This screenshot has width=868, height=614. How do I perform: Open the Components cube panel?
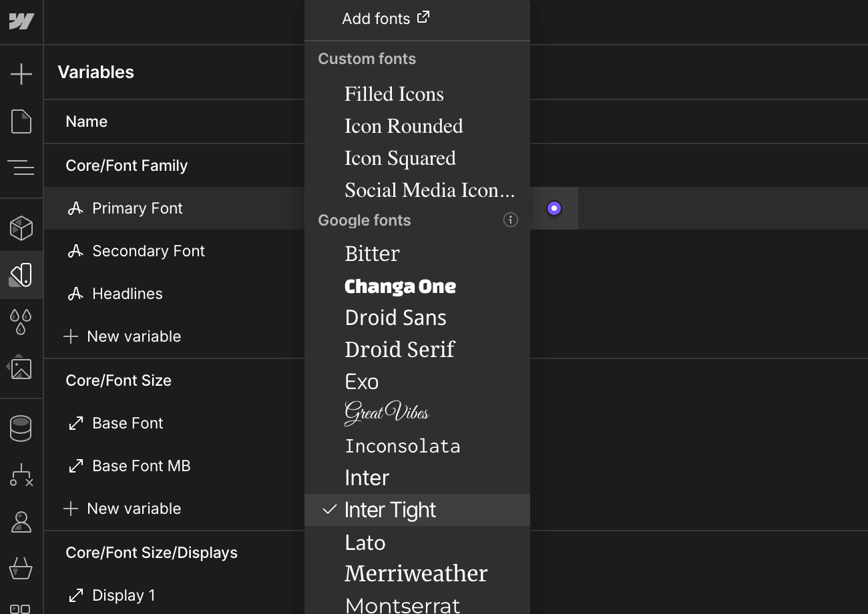(x=21, y=228)
